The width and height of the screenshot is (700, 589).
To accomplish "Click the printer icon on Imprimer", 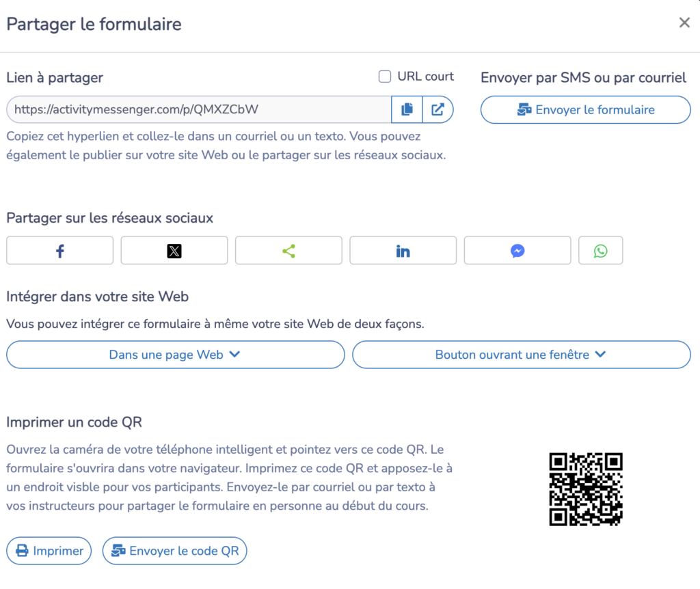I will [23, 551].
